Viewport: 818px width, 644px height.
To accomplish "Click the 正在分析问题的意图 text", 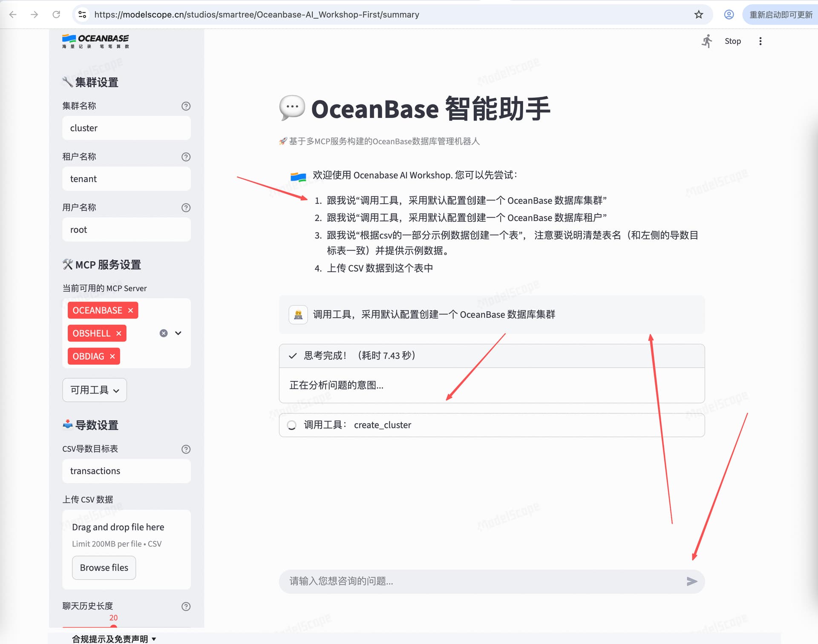I will (x=336, y=385).
